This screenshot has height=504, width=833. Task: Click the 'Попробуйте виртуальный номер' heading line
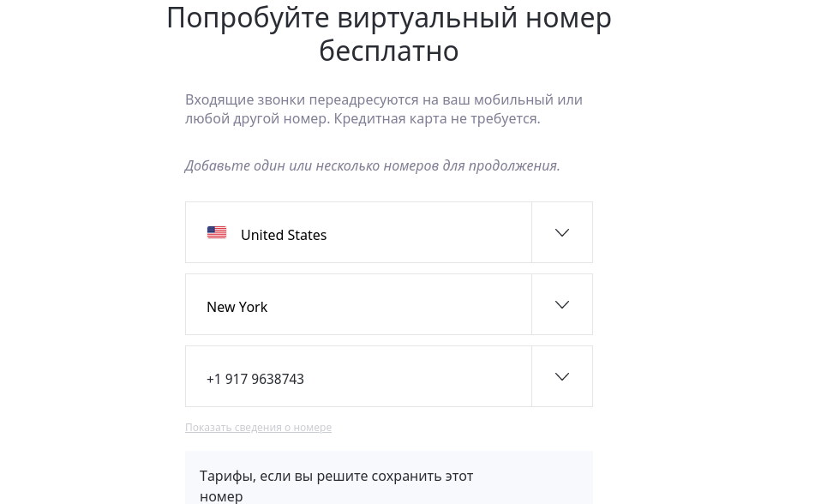pos(388,17)
